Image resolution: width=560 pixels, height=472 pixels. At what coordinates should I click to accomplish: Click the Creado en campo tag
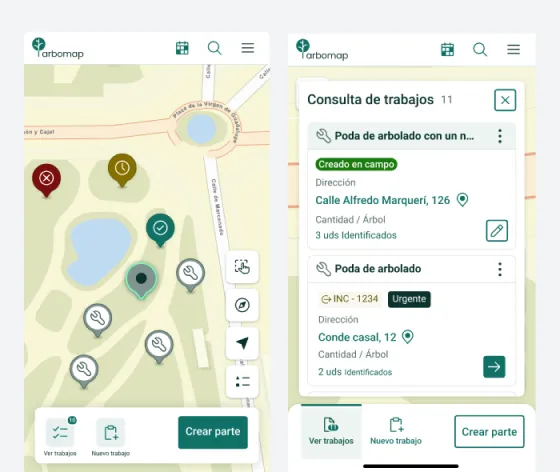[356, 164]
